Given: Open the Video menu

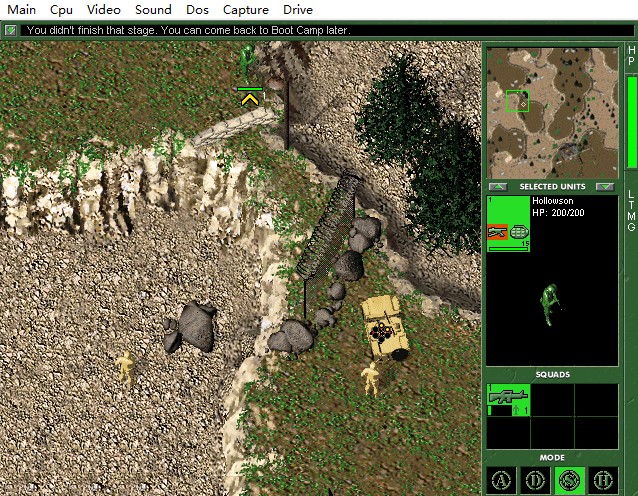Looking at the screenshot, I should click(103, 9).
